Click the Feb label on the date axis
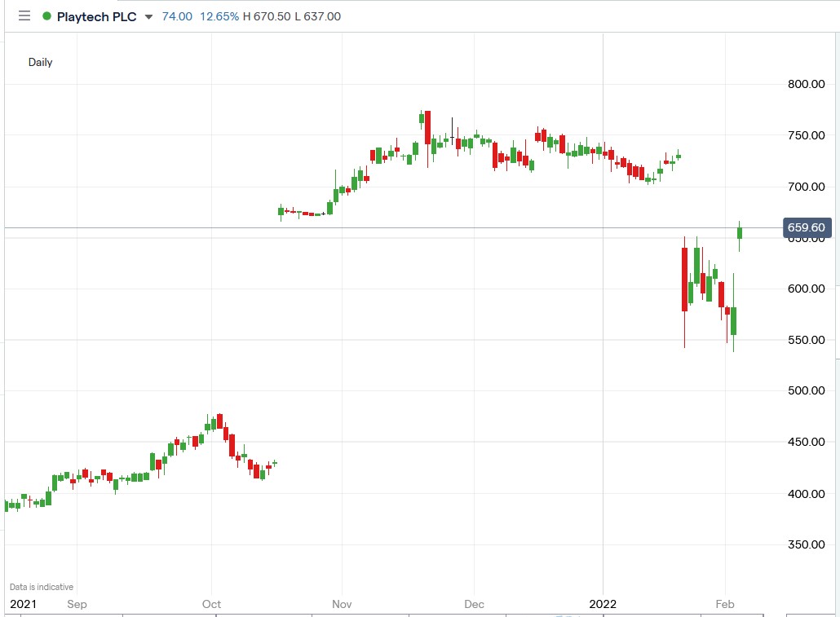Viewport: 840px width, 617px height. click(725, 605)
